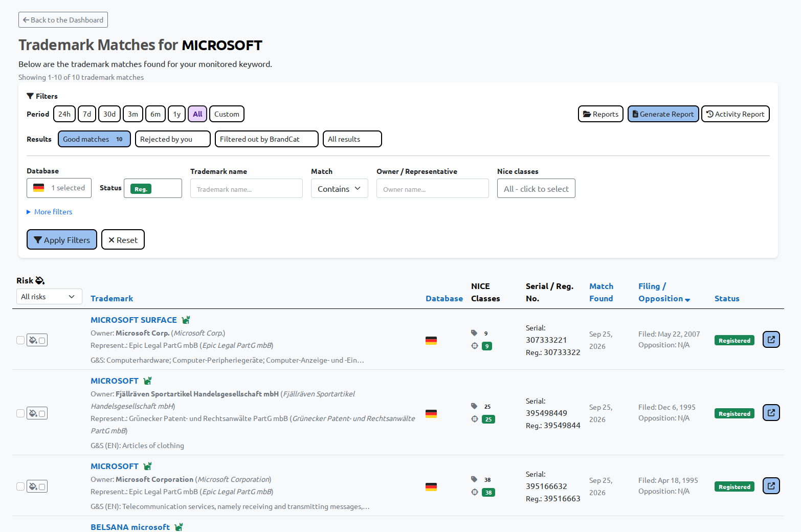The height and width of the screenshot is (532, 801).
Task: Open BELSANA microsoft trademark link
Action: coord(130,527)
